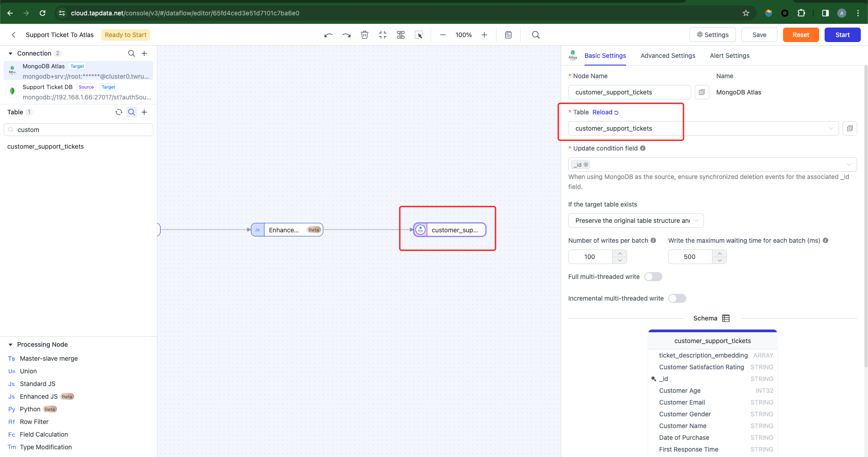This screenshot has height=457, width=868.
Task: Open the Alert Settings tab
Action: (x=730, y=56)
